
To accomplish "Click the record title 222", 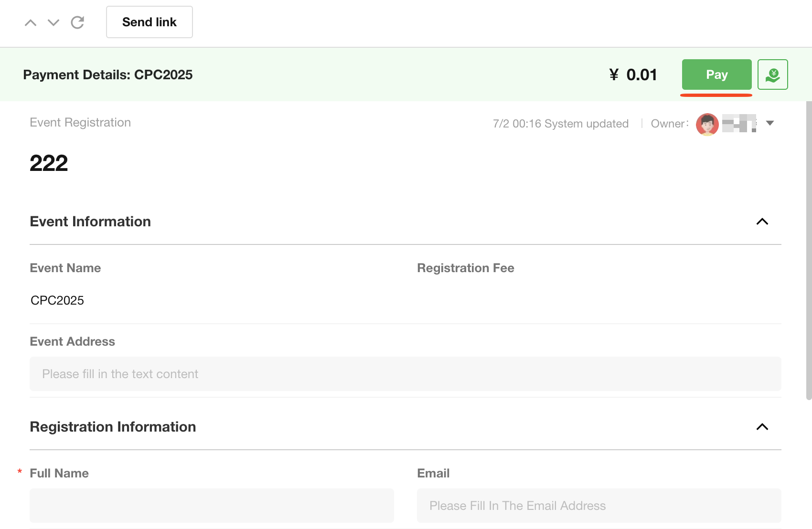I will coord(49,163).
